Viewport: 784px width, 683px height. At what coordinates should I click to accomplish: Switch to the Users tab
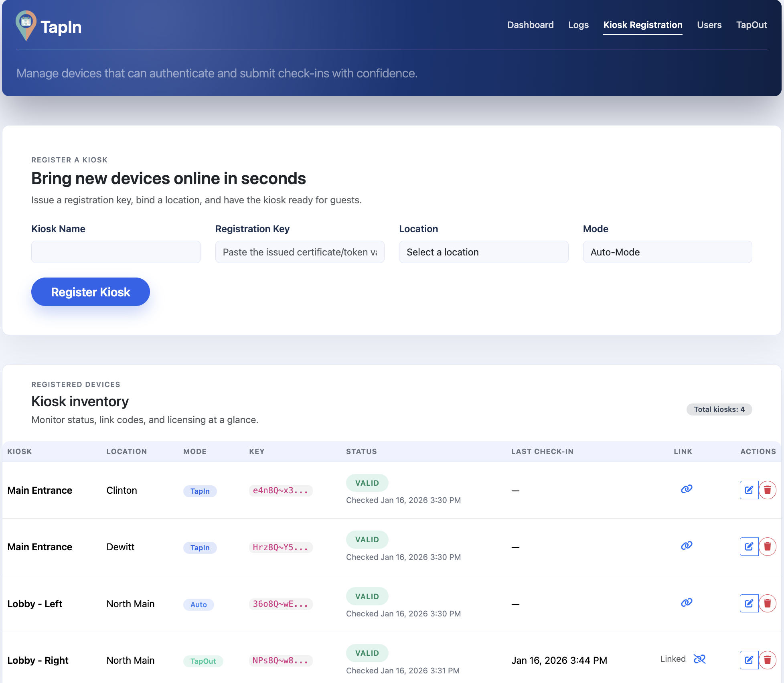709,25
